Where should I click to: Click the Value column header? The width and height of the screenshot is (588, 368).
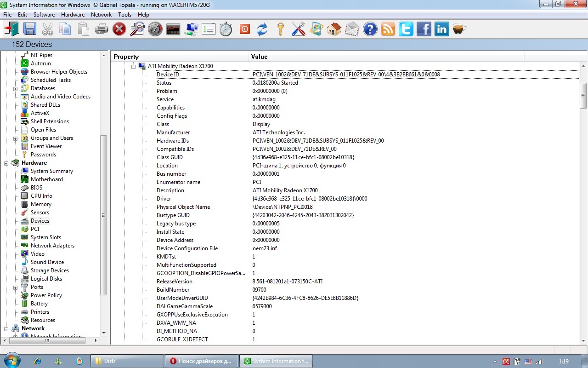coord(386,57)
